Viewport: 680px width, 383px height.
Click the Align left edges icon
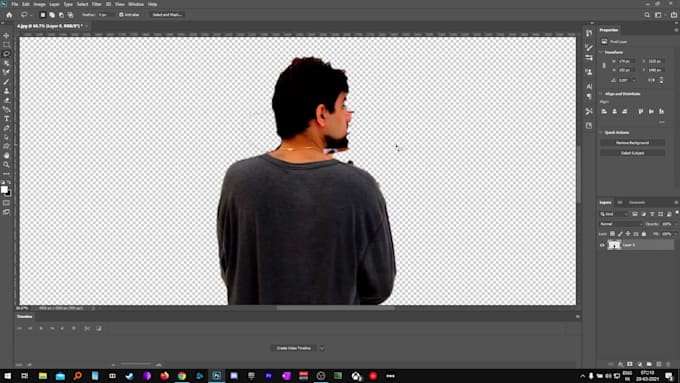(x=604, y=111)
